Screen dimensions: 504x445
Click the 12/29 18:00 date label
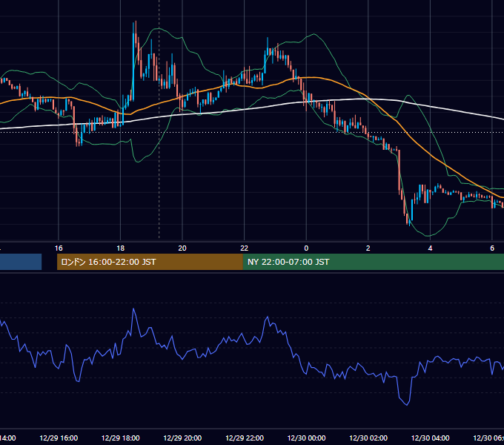121,438
